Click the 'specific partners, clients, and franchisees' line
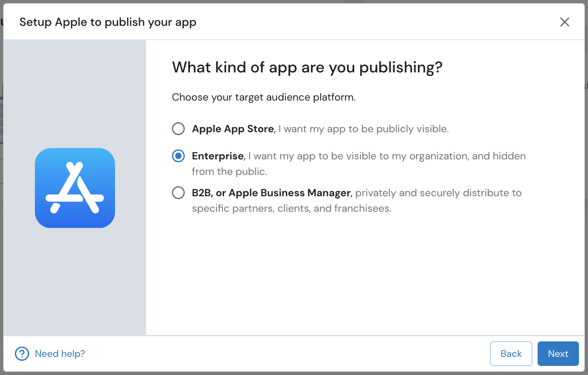 [291, 208]
